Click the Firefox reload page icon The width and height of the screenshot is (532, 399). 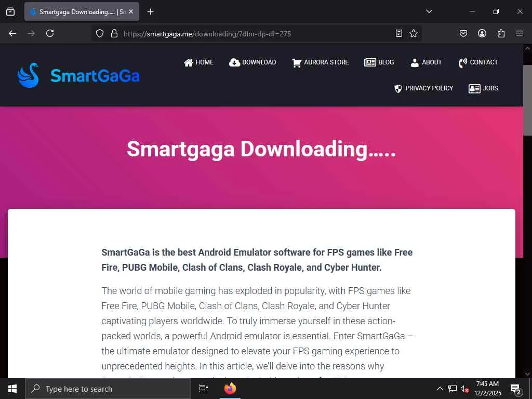pos(50,33)
